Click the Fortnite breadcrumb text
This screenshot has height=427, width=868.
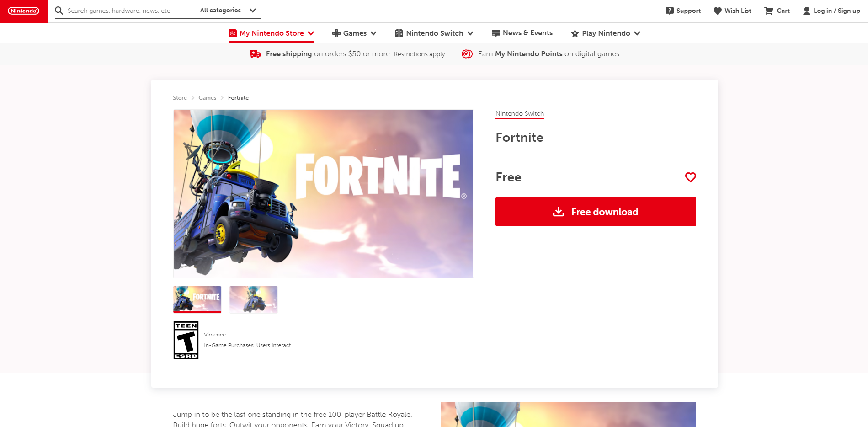click(238, 98)
